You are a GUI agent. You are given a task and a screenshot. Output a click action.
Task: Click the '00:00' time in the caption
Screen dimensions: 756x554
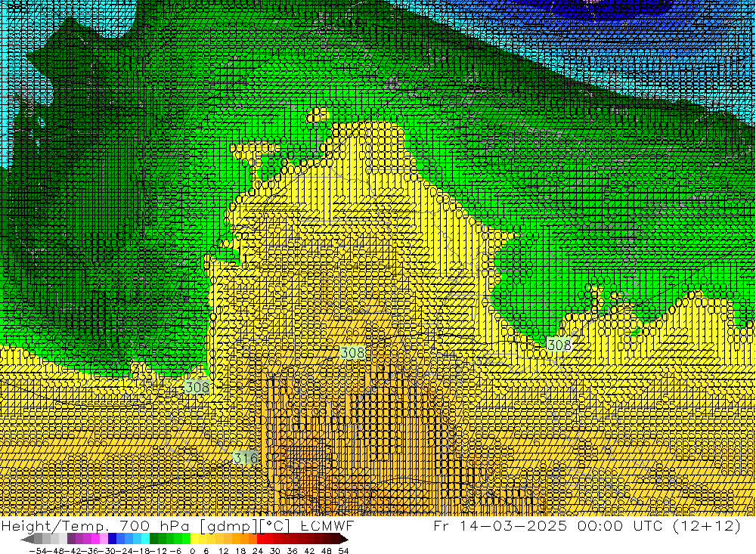point(601,525)
